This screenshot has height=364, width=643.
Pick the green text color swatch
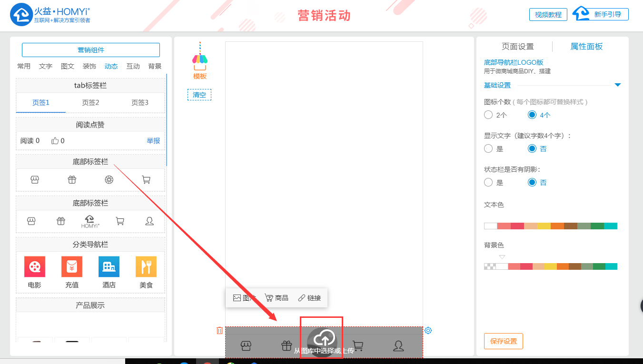pyautogui.click(x=597, y=226)
